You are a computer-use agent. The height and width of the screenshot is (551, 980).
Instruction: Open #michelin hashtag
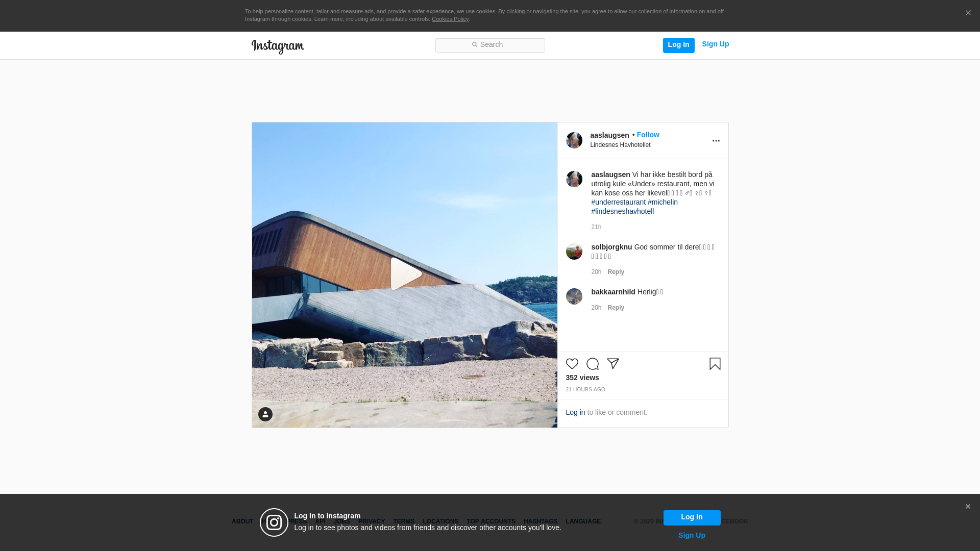point(663,202)
